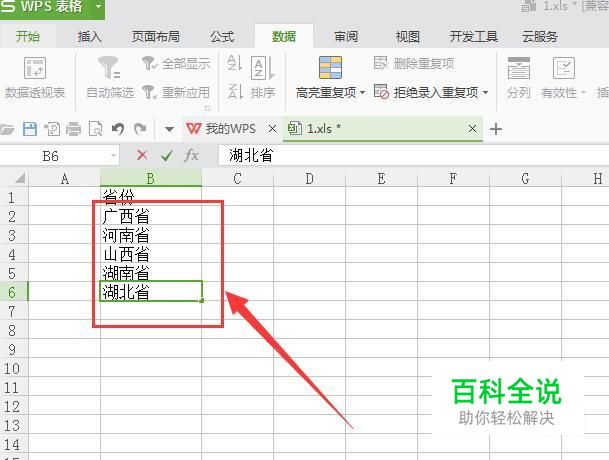The image size is (609, 460).
Task: Select column A header
Action: click(64, 178)
